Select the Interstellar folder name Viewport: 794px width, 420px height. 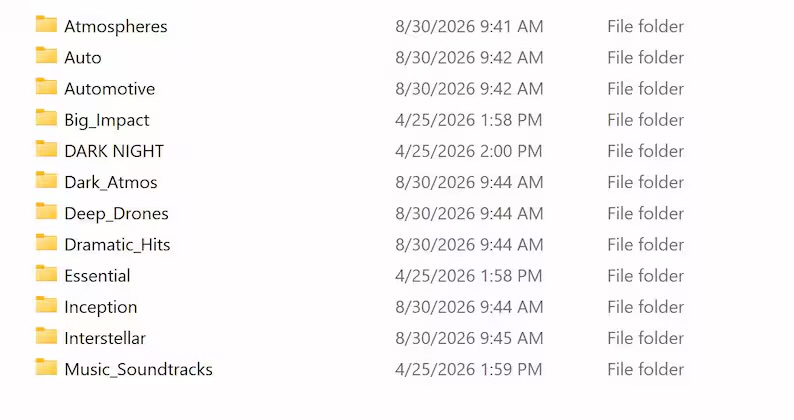105,338
